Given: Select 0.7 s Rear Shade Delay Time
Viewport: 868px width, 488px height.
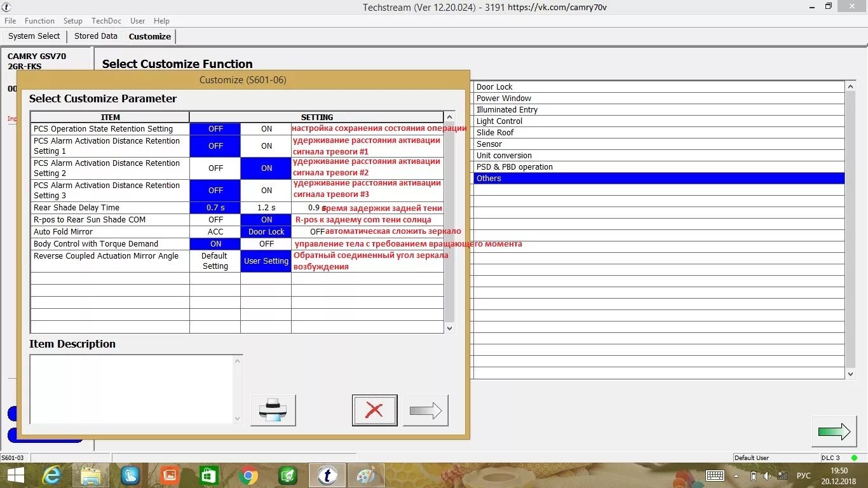Looking at the screenshot, I should pyautogui.click(x=215, y=208).
